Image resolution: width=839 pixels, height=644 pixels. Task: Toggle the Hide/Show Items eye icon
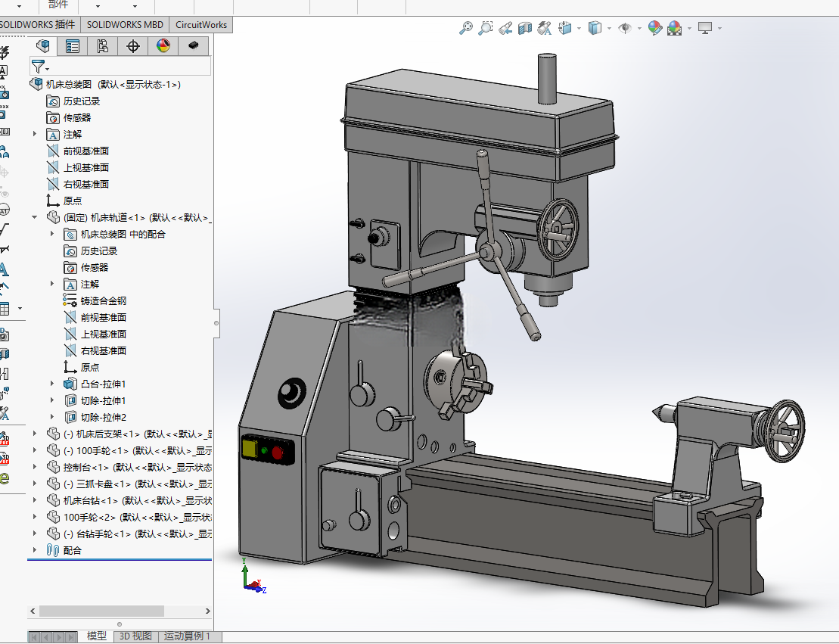(x=624, y=28)
